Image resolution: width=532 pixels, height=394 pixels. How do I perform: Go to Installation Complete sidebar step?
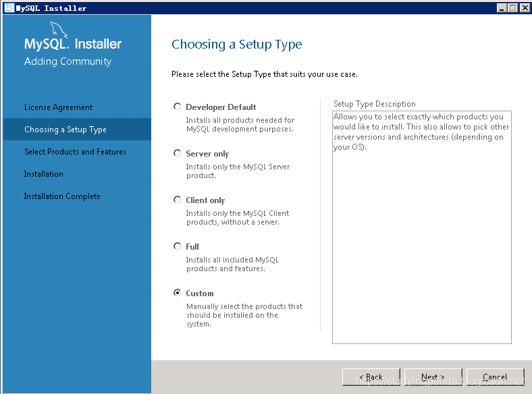tap(62, 196)
